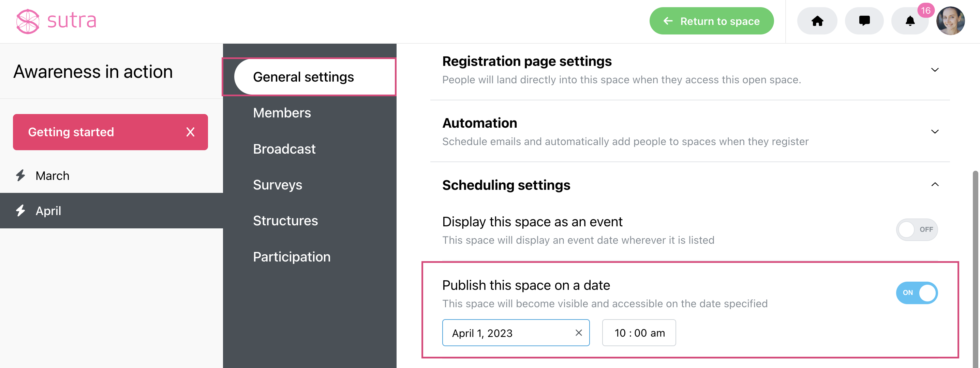980x368 pixels.
Task: Open the Members menu item
Action: coord(282,113)
